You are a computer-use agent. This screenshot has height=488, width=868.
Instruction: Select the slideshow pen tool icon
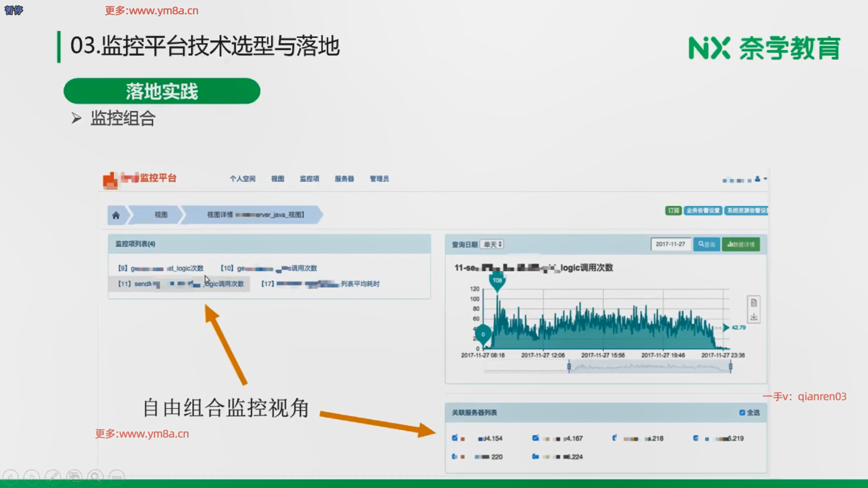pos(53,477)
